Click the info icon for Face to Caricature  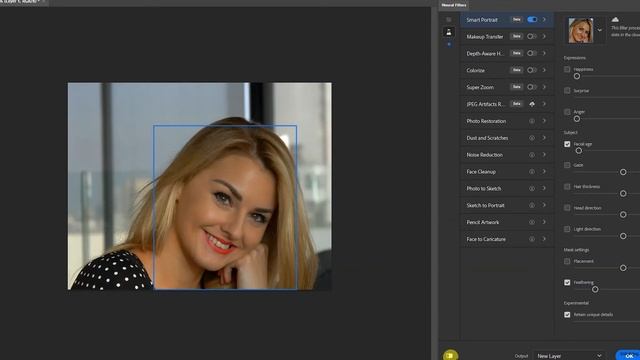532,239
